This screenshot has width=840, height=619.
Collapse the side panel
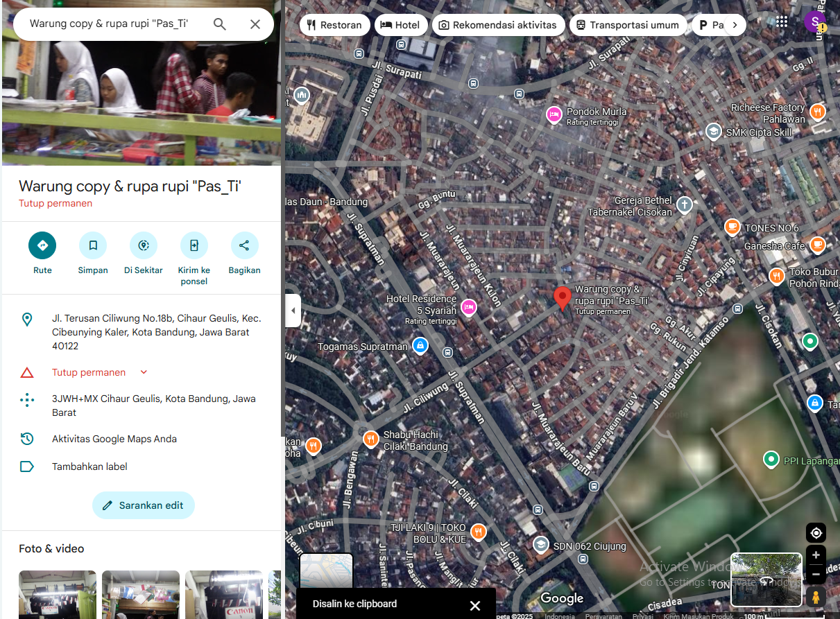[x=293, y=310]
